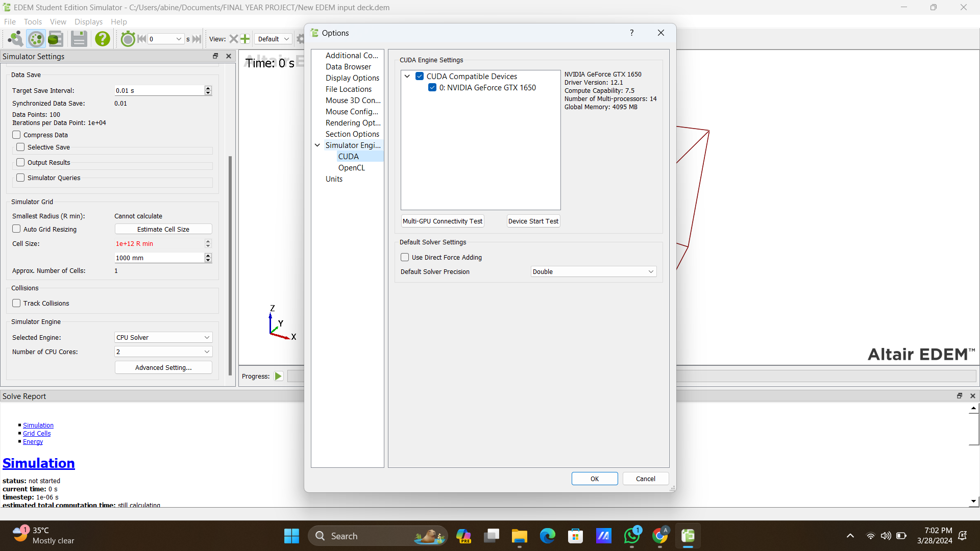Enable Track Collisions checkbox

coord(16,304)
